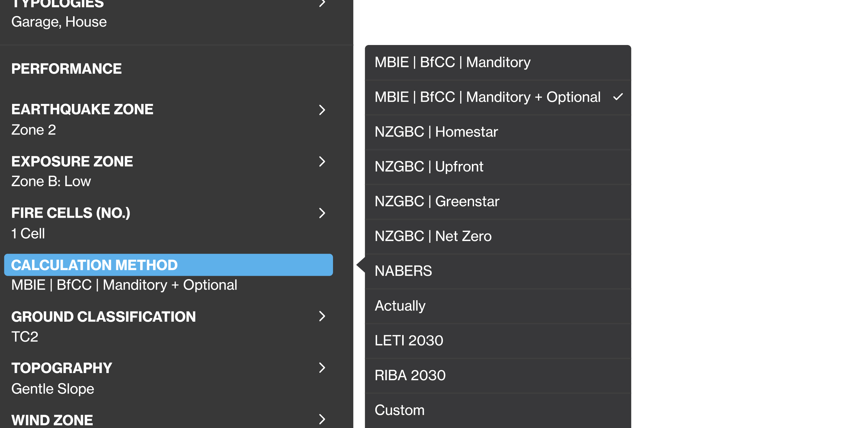Expand the Exposure Zone chevron
The height and width of the screenshot is (428, 868).
tap(322, 161)
